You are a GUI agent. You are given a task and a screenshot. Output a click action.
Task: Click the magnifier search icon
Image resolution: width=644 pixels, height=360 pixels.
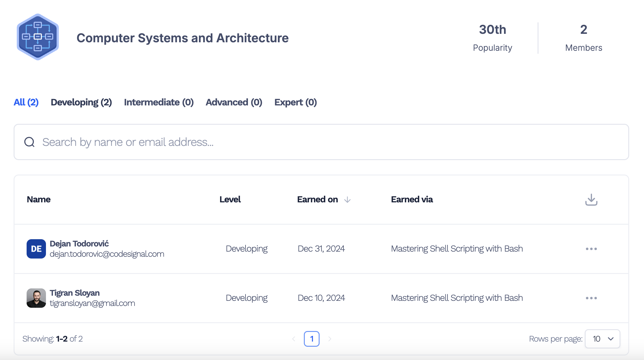point(29,142)
